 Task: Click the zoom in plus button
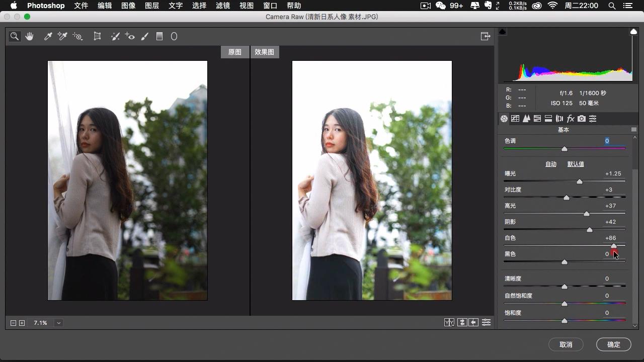(22, 323)
